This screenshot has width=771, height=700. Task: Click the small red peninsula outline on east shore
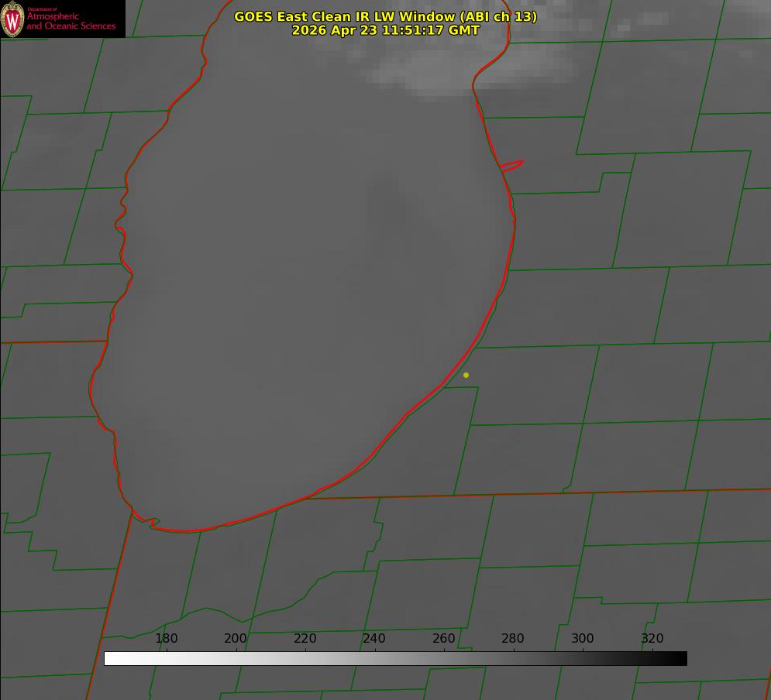[511, 166]
